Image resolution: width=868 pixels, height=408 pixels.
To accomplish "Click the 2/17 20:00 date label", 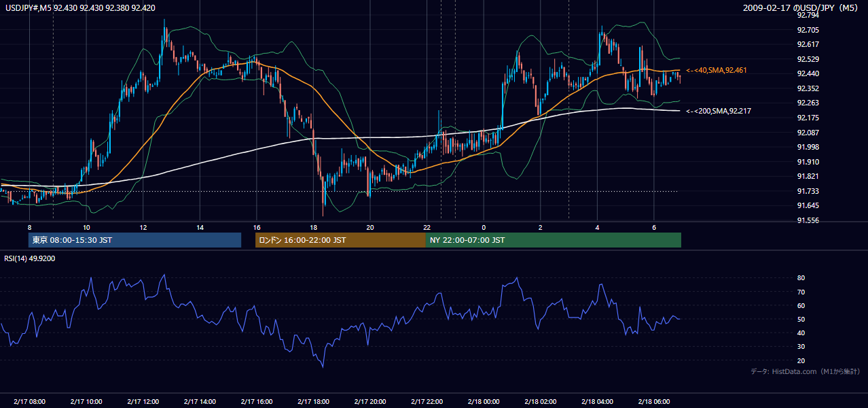I will (x=369, y=402).
